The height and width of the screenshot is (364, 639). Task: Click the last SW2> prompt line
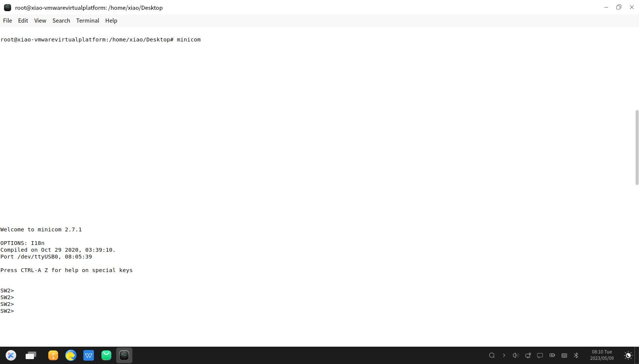point(7,311)
